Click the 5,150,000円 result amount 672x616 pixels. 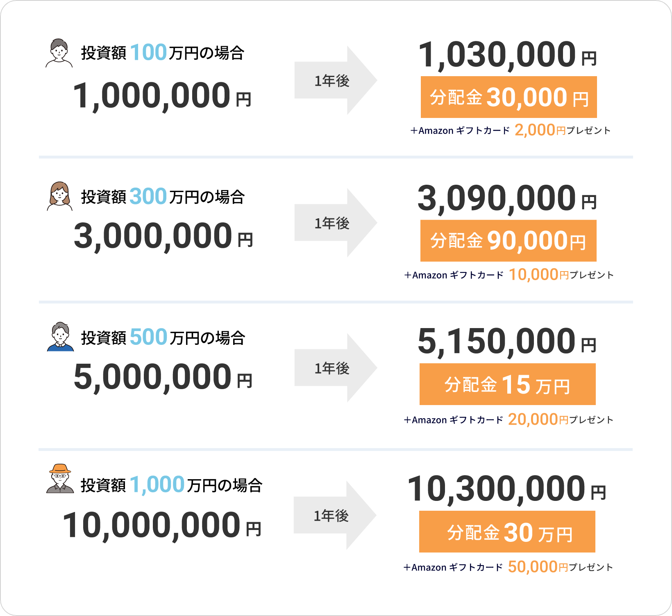507,341
